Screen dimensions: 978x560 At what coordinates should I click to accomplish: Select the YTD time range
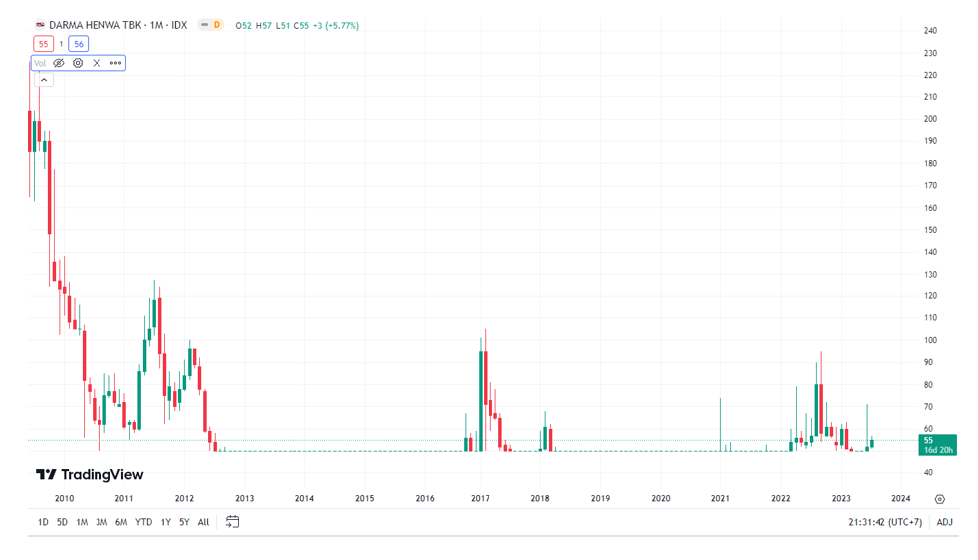[x=143, y=522]
